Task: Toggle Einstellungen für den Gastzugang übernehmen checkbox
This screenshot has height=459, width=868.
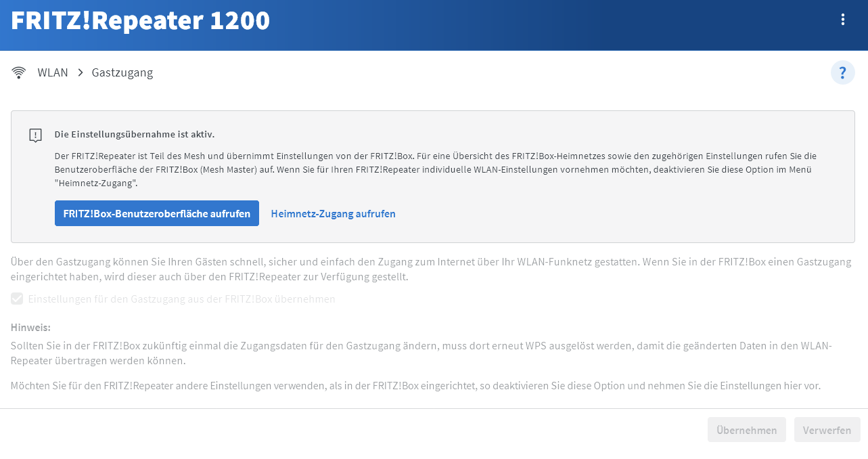Action: point(17,299)
